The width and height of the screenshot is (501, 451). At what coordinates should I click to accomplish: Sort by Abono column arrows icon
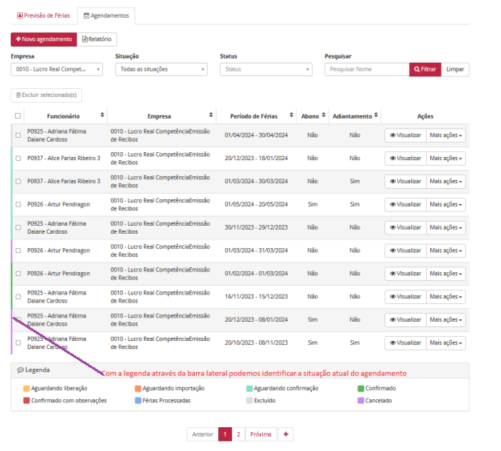[x=323, y=115]
